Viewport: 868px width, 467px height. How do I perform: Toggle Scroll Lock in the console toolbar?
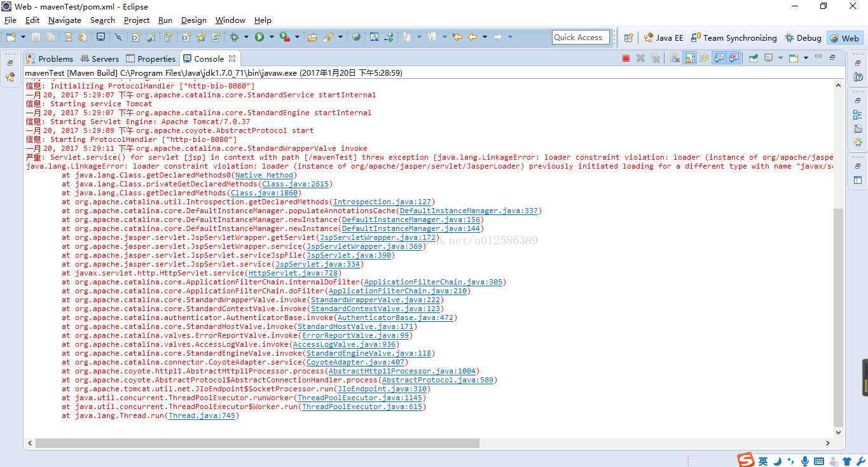[689, 58]
